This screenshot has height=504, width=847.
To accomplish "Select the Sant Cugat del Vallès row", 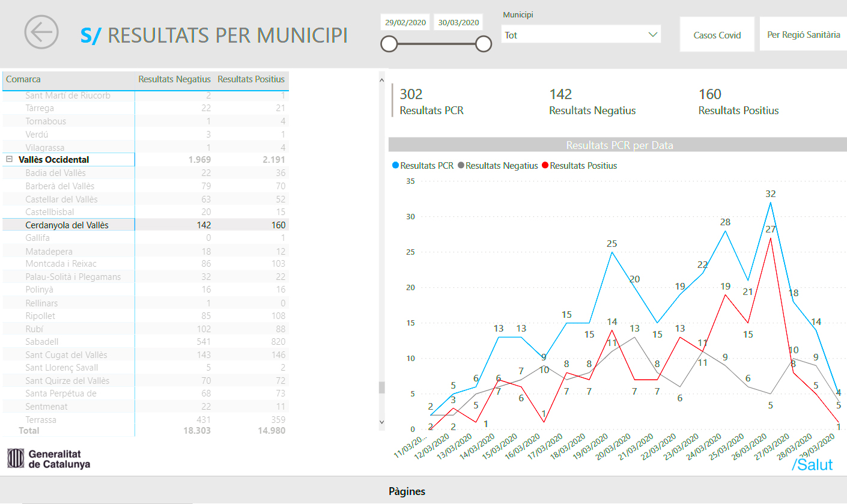I will click(x=145, y=355).
